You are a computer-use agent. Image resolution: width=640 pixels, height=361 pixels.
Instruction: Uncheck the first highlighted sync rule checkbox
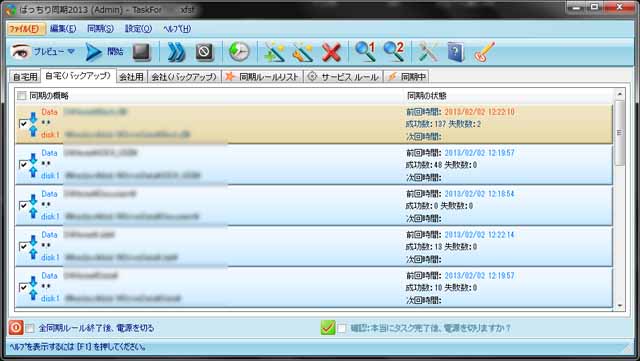click(24, 124)
